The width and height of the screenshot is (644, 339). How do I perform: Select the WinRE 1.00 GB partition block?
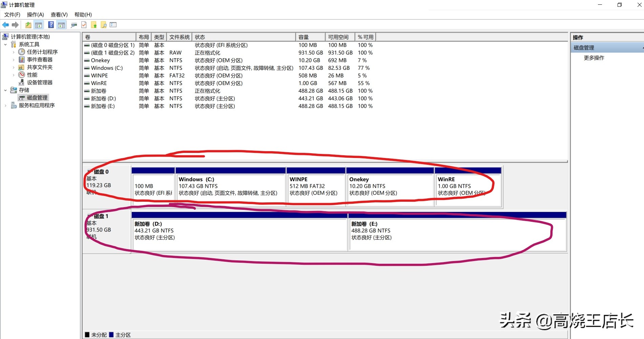[x=468, y=186]
